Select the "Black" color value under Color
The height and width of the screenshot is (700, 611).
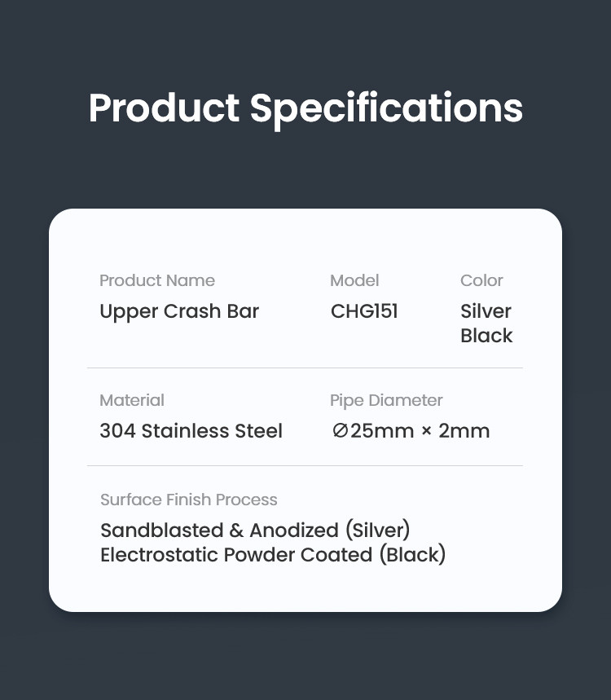point(486,336)
